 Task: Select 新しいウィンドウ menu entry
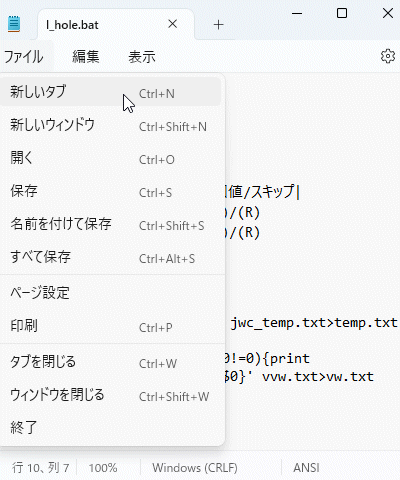110,125
